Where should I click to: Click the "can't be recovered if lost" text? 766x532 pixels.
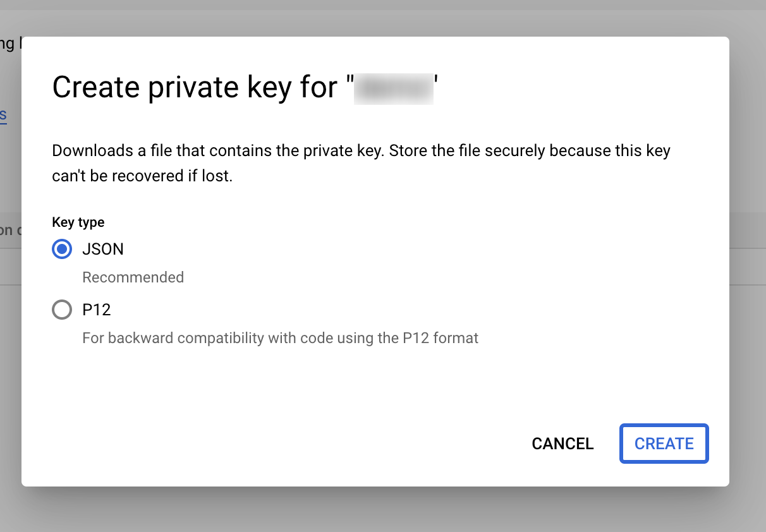click(x=142, y=176)
